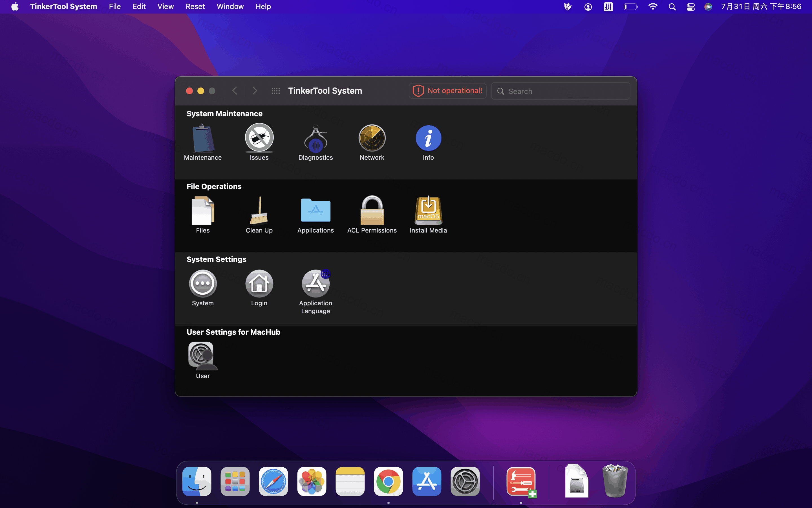Open Spotlight search in menu bar
The width and height of the screenshot is (812, 508).
[x=672, y=7]
